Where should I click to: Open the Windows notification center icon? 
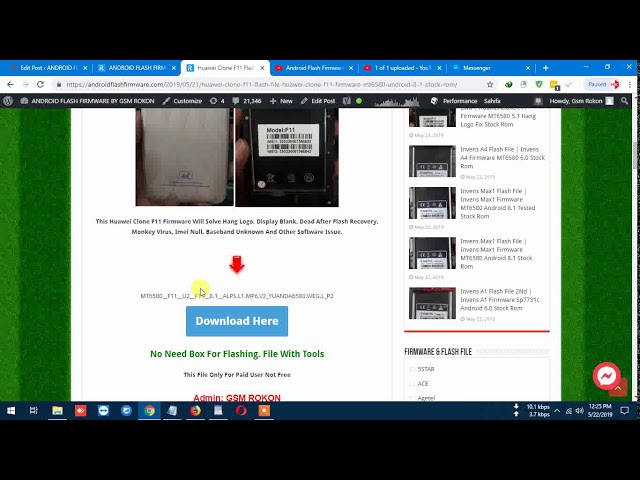(x=624, y=411)
